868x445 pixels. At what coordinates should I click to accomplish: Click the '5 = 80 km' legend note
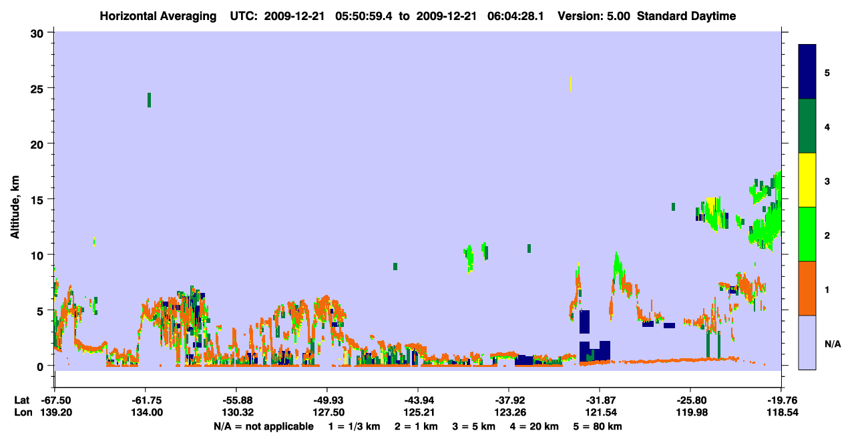[x=598, y=426]
